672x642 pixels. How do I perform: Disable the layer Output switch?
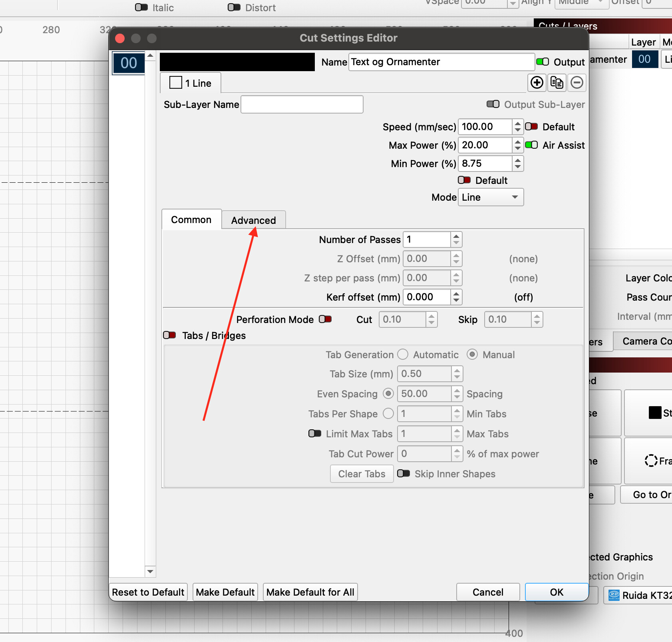543,62
